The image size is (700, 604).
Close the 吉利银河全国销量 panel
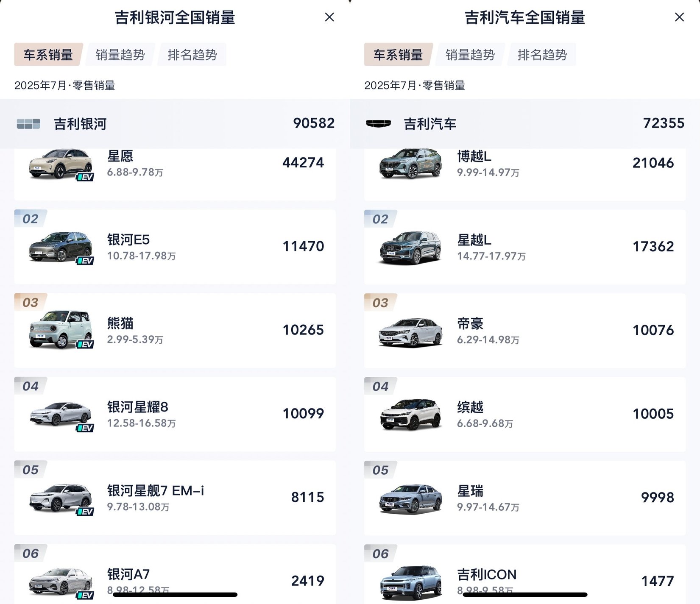point(329,17)
